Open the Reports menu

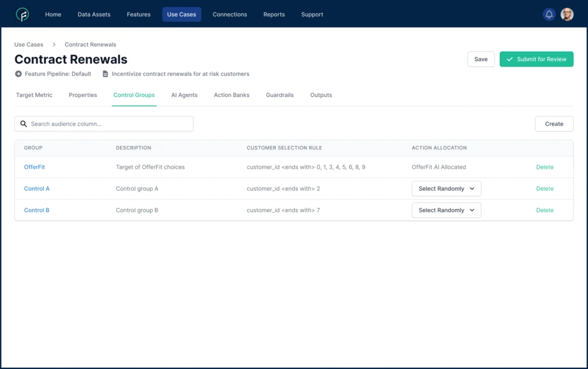pos(274,14)
